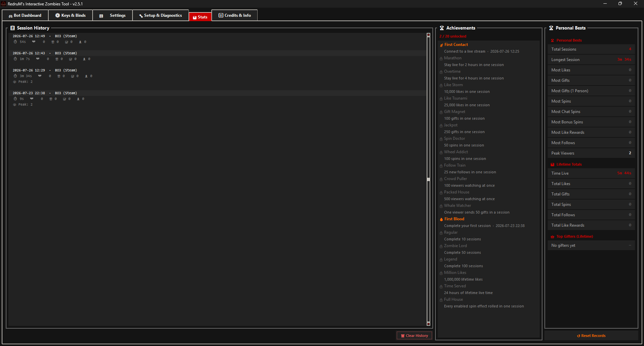
Task: Select the Stats tab
Action: [200, 17]
